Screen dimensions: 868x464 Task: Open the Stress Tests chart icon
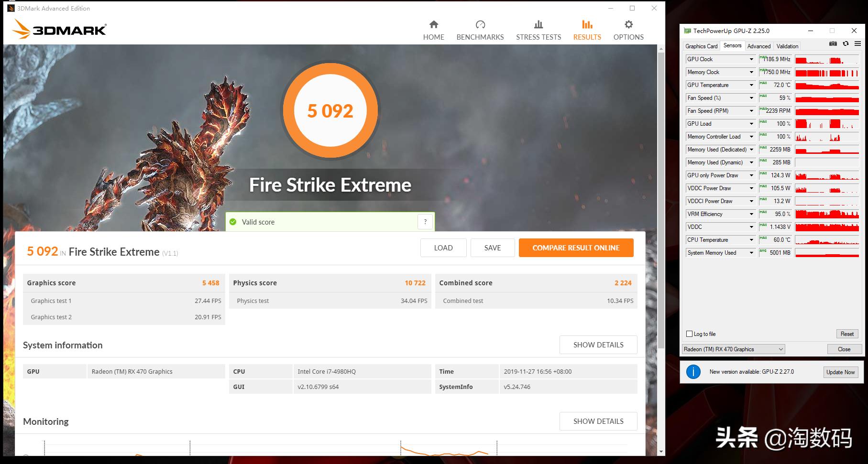coord(538,24)
